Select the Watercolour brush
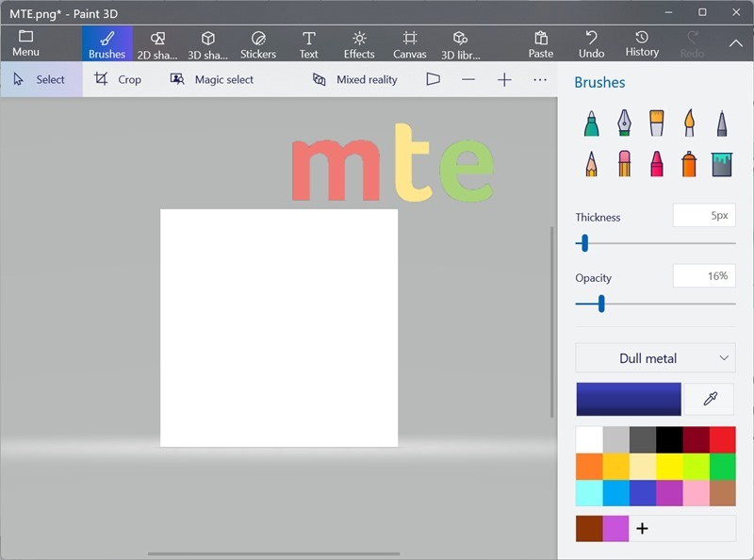754x560 pixels. (690, 122)
